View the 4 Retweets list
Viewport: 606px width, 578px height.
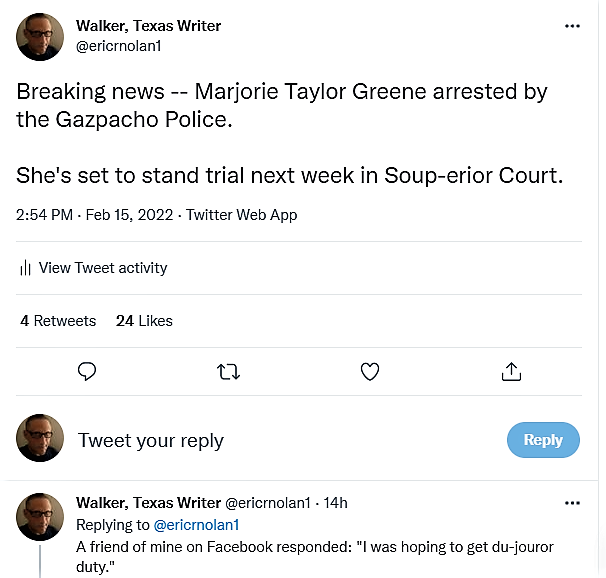(58, 321)
